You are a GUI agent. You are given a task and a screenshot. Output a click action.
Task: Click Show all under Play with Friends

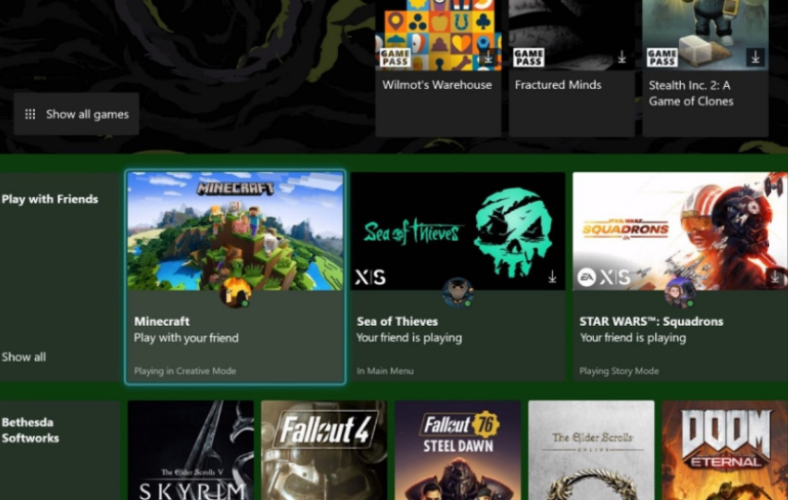24,357
